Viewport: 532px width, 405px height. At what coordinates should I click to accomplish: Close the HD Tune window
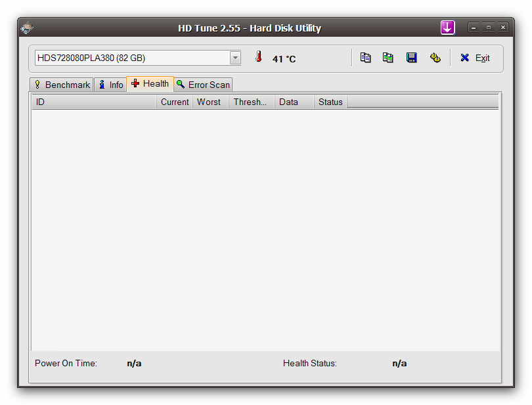point(503,28)
